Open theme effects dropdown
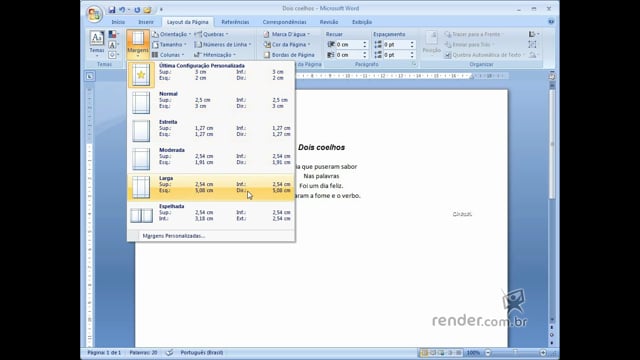This screenshot has height=360, width=640. tap(113, 55)
